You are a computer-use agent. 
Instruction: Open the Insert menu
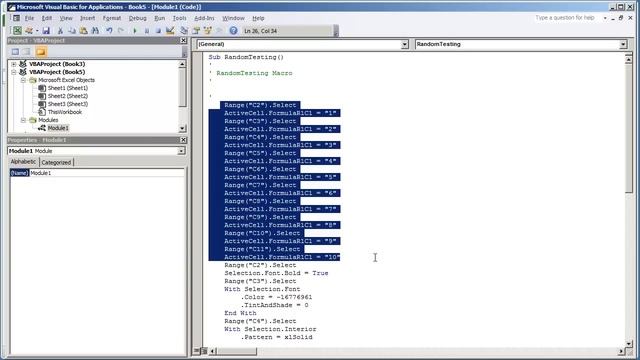[87, 18]
